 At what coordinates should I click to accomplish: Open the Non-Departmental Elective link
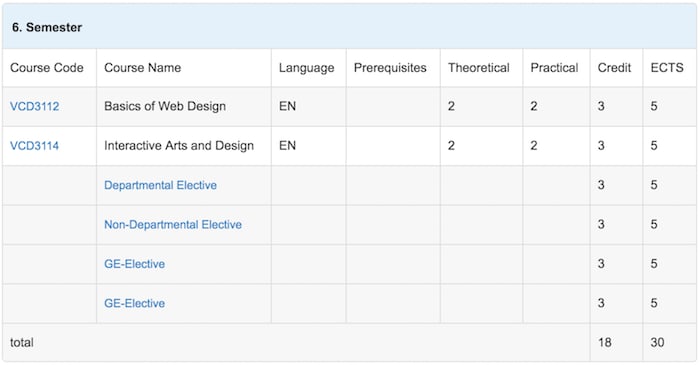pyautogui.click(x=173, y=224)
